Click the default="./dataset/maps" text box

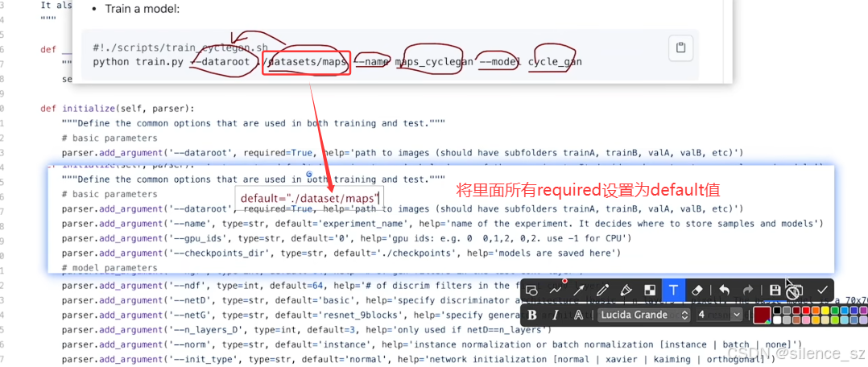[310, 198]
